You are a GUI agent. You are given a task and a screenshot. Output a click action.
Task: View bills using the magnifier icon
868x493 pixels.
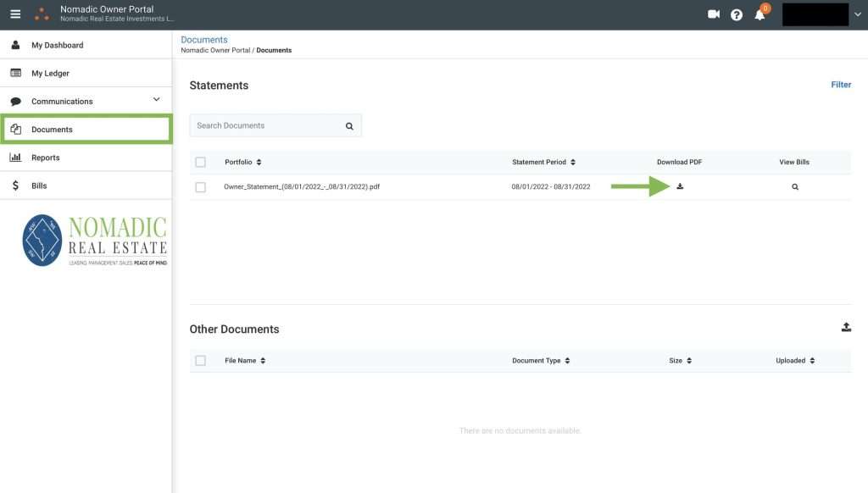(x=795, y=186)
